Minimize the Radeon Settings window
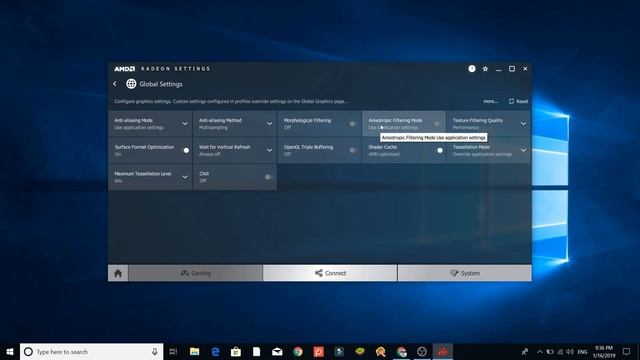Viewport: 640px width, 360px height. click(498, 69)
